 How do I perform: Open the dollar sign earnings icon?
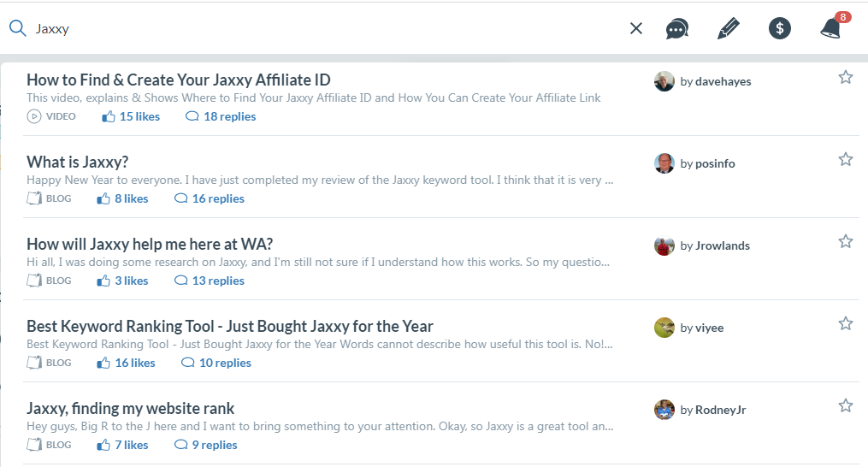coord(779,28)
